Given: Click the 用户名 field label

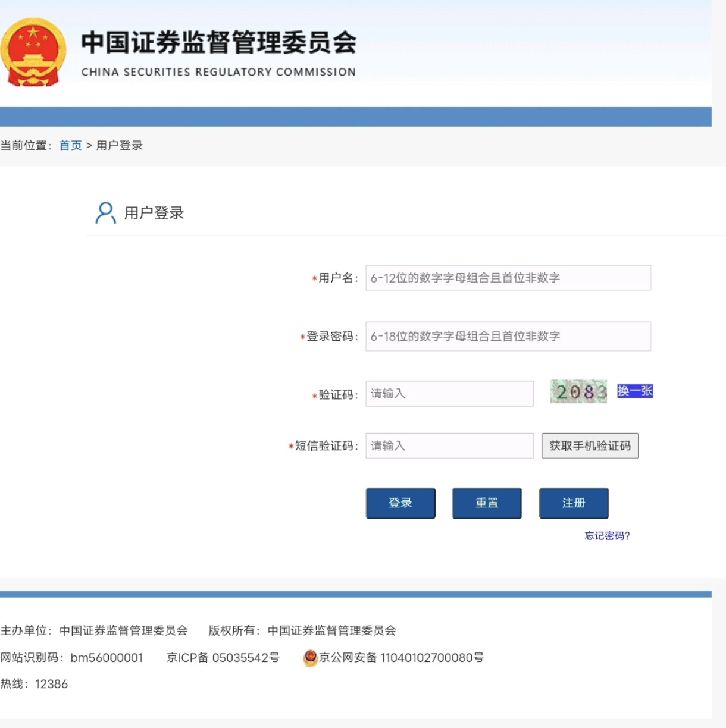Looking at the screenshot, I should pyautogui.click(x=336, y=278).
